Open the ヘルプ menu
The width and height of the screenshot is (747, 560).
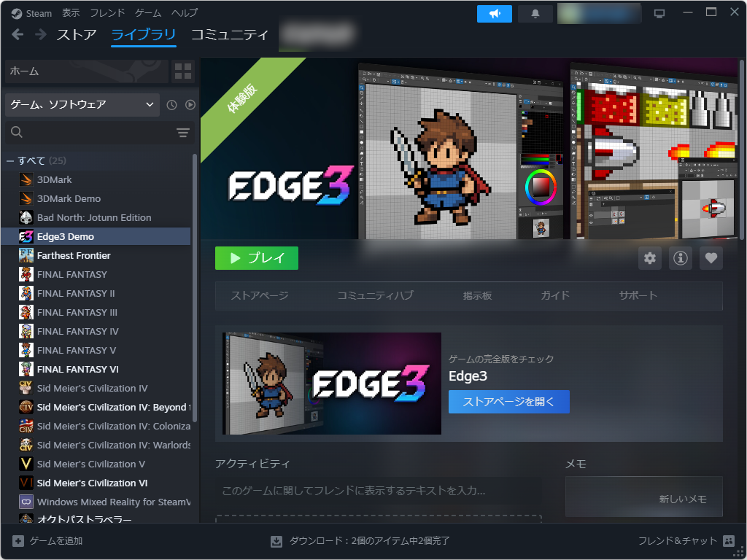tap(185, 13)
